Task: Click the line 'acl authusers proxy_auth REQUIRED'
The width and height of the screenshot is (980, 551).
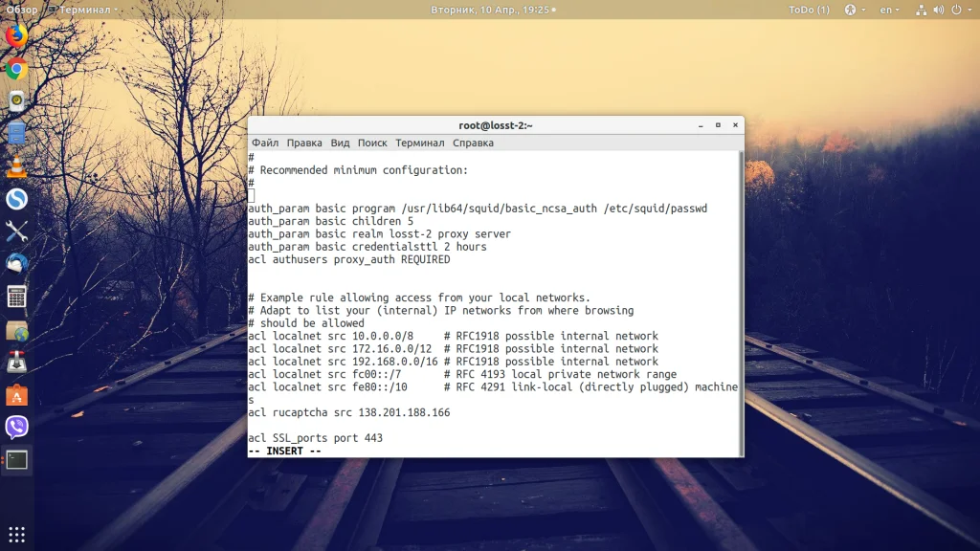Action: (x=348, y=259)
